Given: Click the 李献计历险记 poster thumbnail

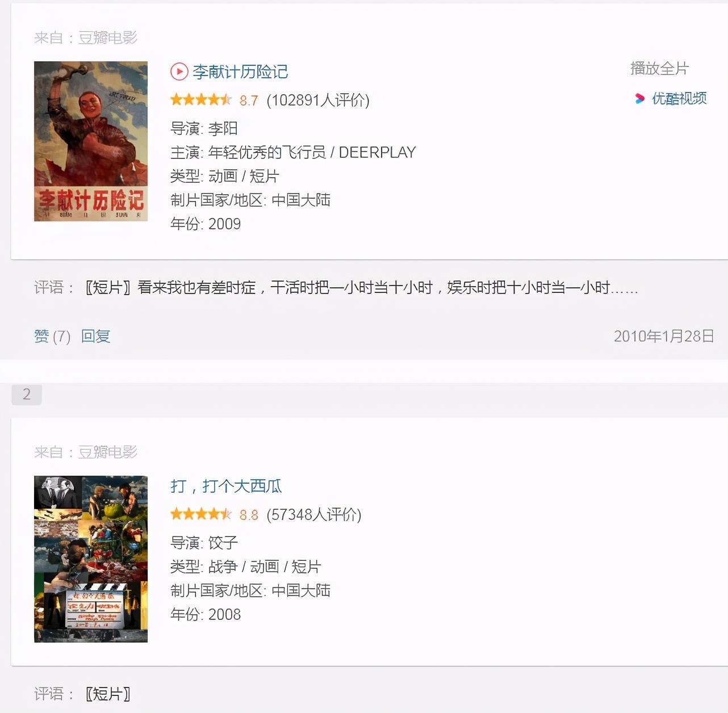Looking at the screenshot, I should [91, 141].
